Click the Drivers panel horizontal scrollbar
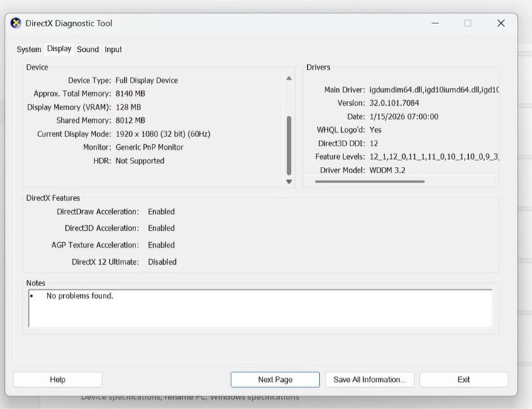532x409 pixels. pos(370,182)
